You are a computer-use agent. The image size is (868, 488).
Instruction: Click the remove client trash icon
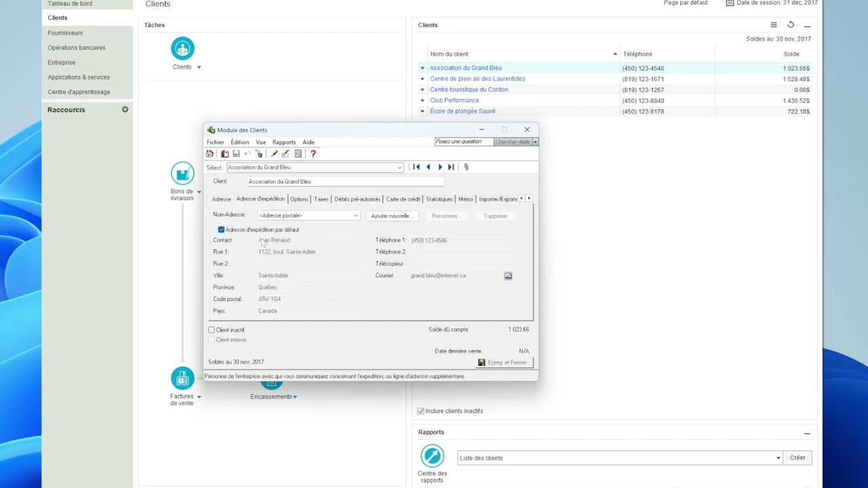(259, 154)
